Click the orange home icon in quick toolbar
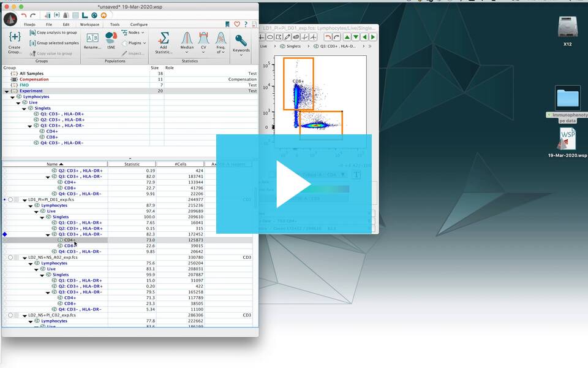Image resolution: width=588 pixels, height=368 pixels. coord(104,15)
